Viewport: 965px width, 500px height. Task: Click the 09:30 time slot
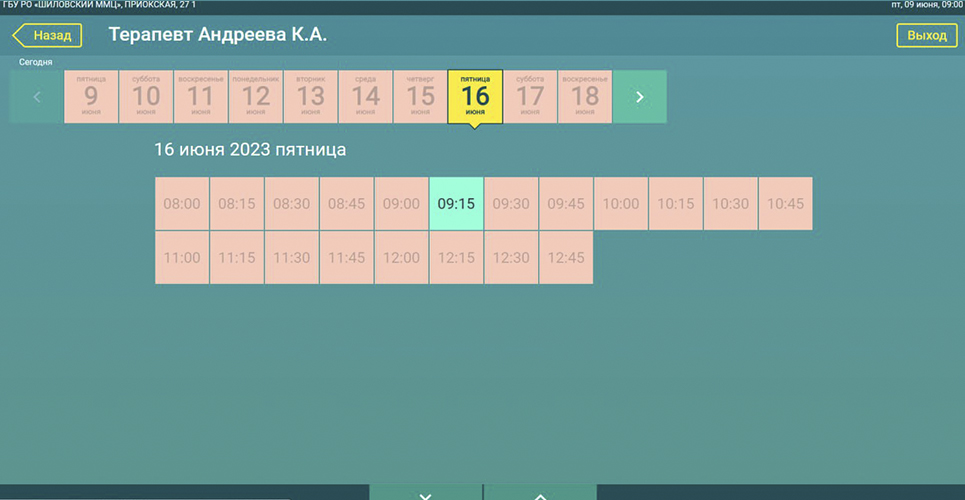(x=511, y=204)
